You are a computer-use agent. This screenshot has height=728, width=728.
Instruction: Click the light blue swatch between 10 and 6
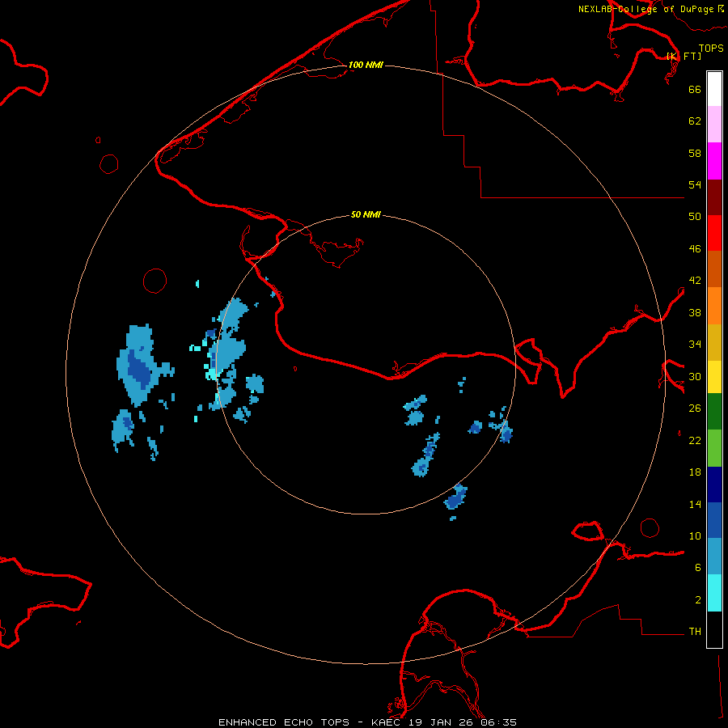(714, 557)
